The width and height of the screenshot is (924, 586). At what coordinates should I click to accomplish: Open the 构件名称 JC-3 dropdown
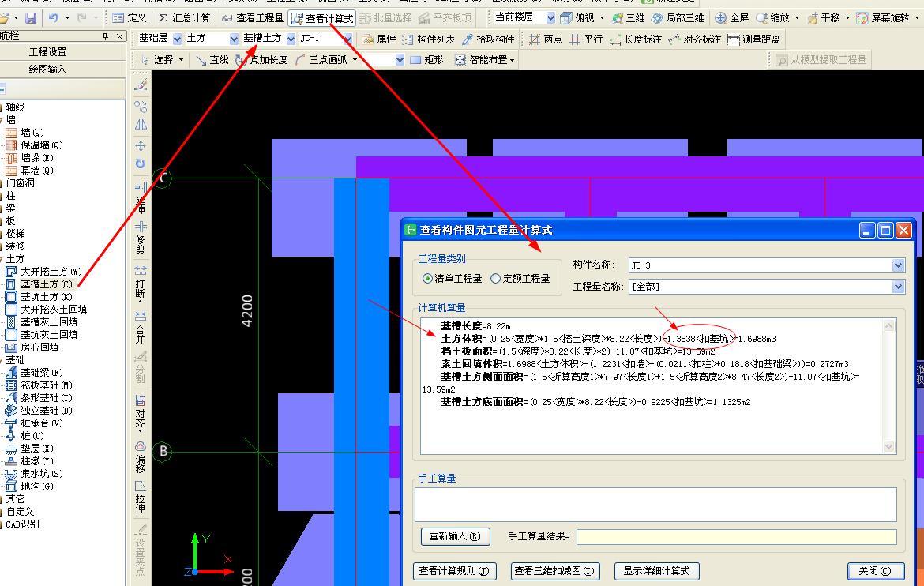pos(898,265)
